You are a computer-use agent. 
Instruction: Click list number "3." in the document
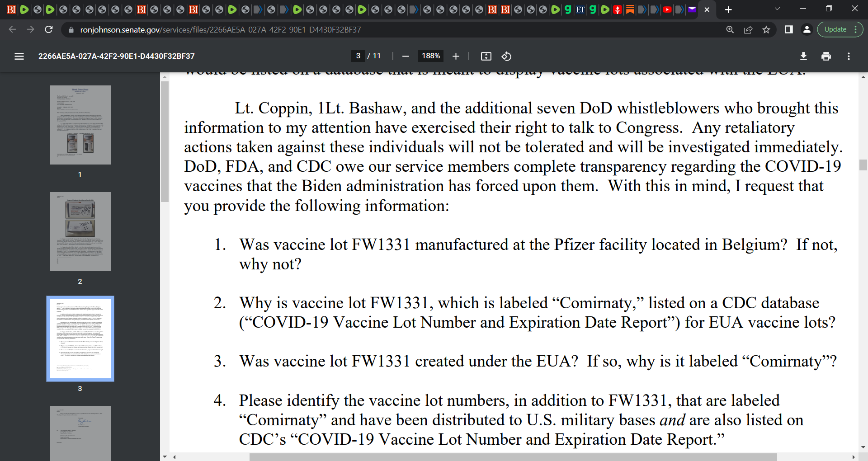pyautogui.click(x=220, y=361)
